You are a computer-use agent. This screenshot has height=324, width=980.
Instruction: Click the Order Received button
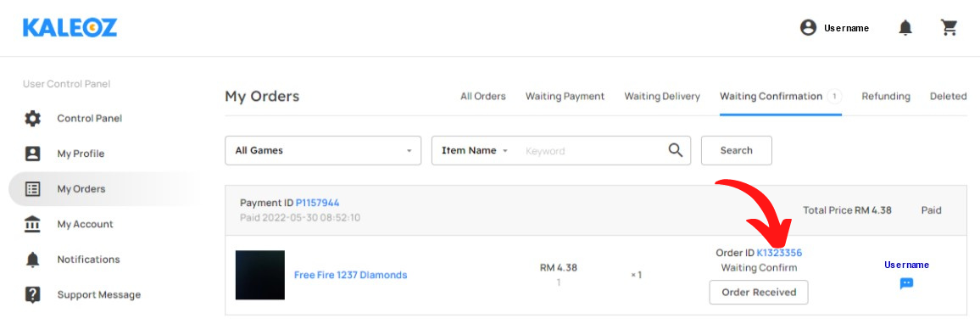coord(759,292)
